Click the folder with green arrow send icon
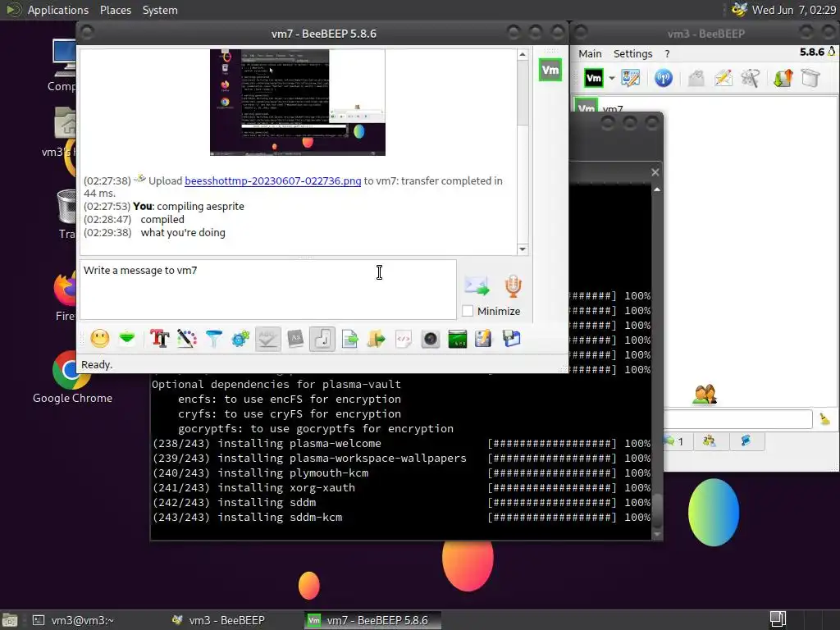This screenshot has width=840, height=630. tap(376, 339)
